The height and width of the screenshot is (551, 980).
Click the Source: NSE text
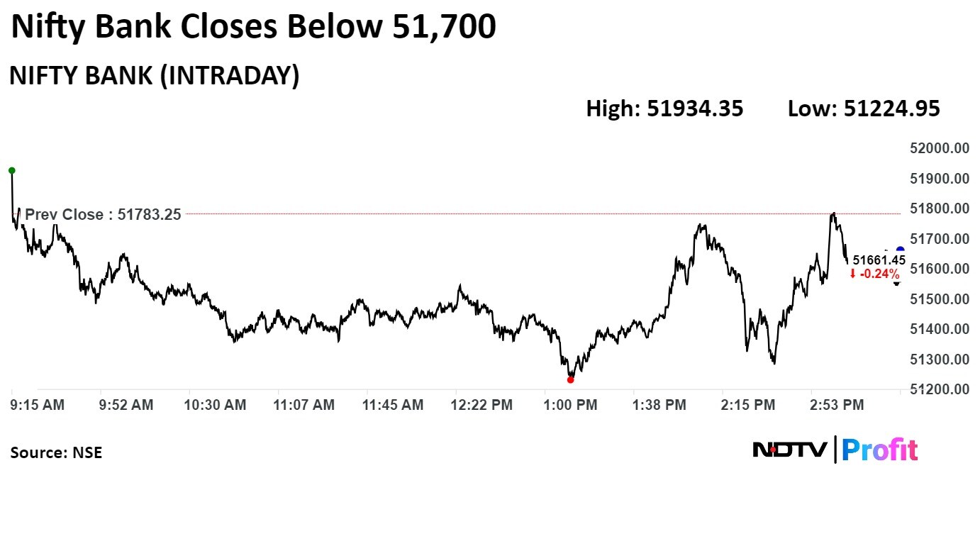tap(56, 452)
